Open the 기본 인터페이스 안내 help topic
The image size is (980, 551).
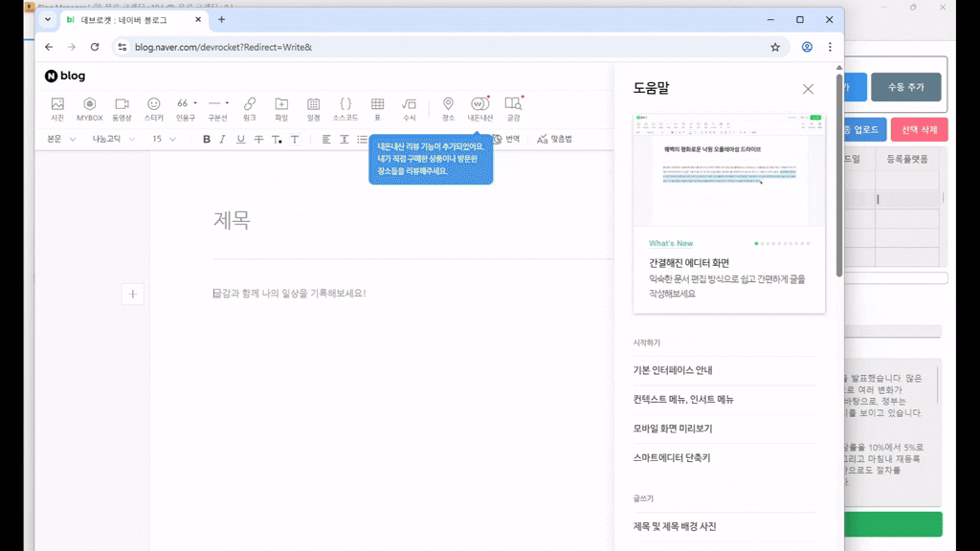click(x=673, y=370)
